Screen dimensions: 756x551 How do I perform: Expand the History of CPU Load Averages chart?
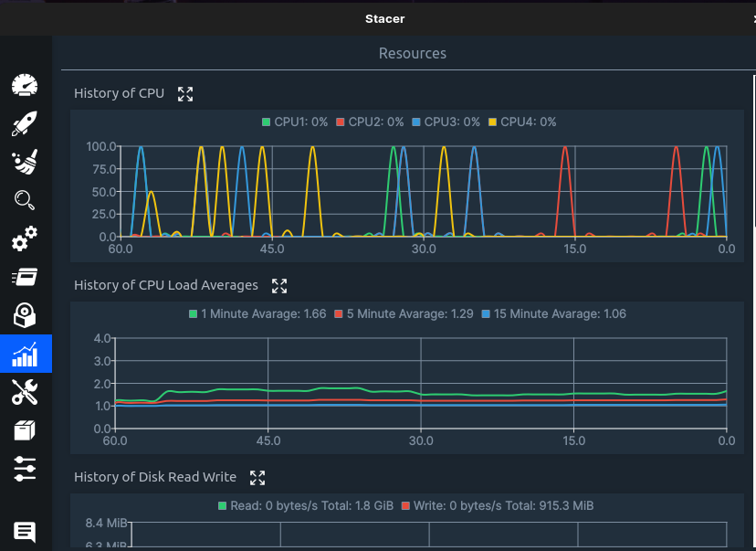(279, 286)
